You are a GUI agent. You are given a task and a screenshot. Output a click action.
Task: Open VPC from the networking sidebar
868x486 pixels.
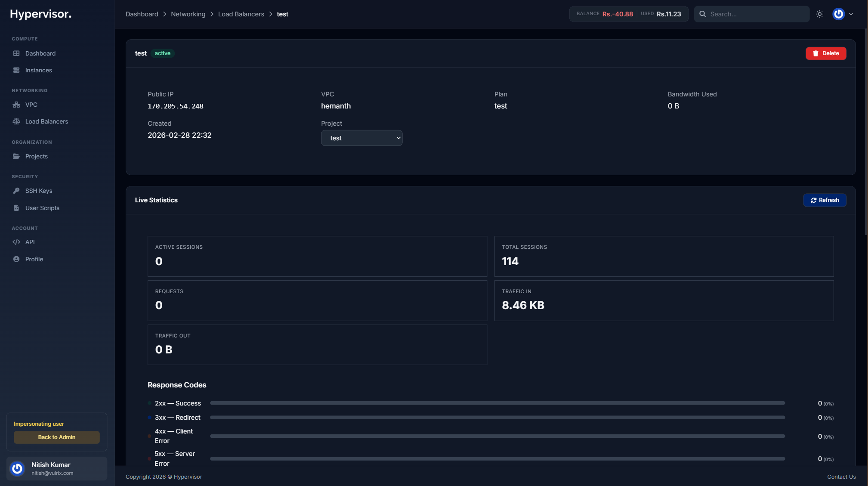coord(16,104)
